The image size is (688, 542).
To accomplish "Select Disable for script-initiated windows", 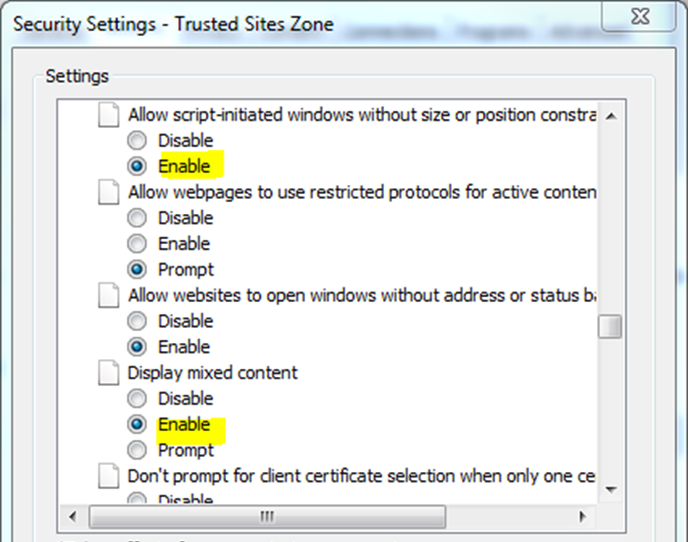I will tap(138, 141).
